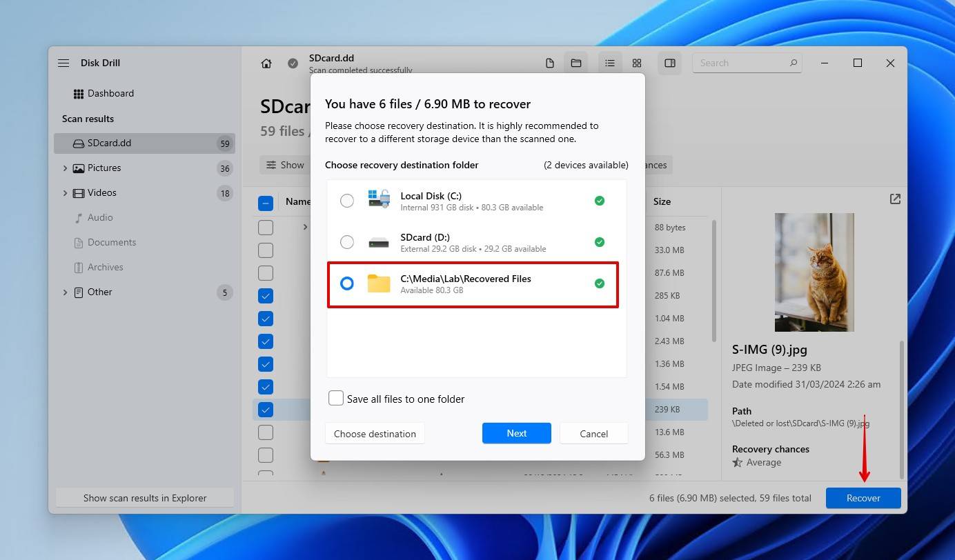Switch to list view layout
The image size is (955, 560).
(x=610, y=63)
